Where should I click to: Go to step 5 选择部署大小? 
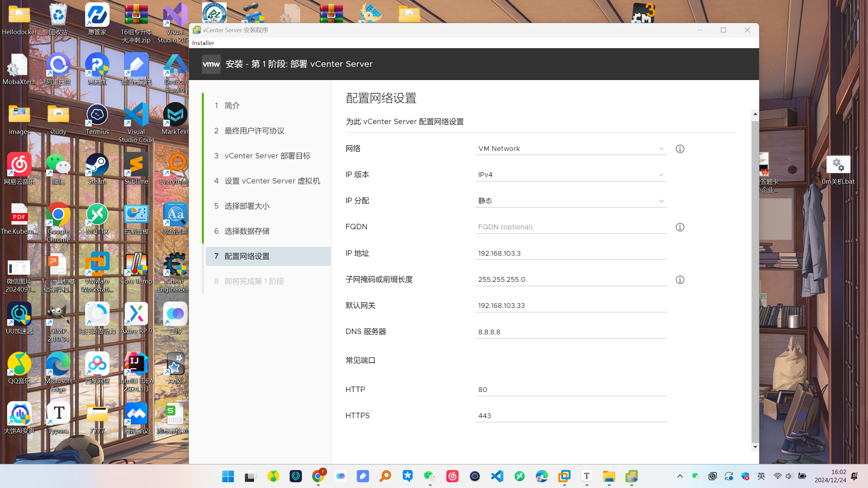coord(268,206)
